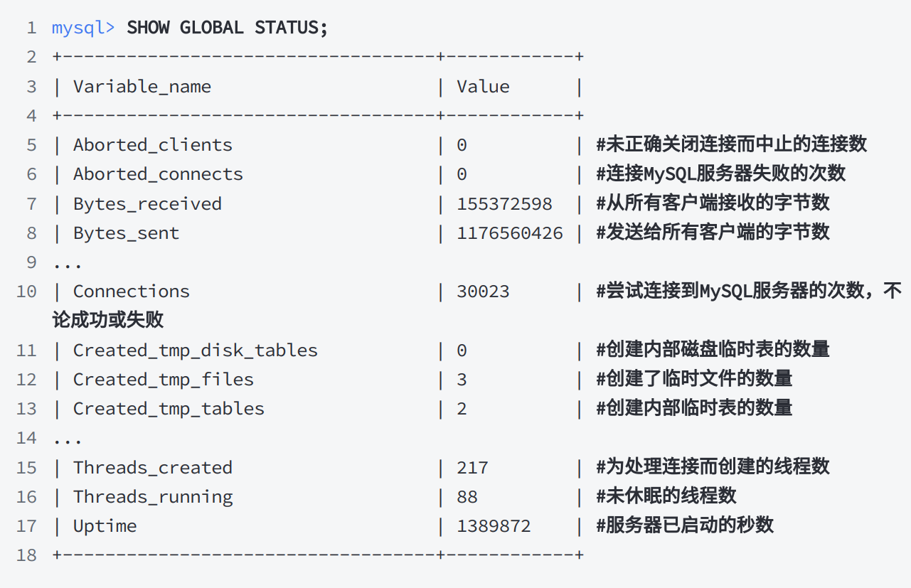Select the Connections variable name
The width and height of the screenshot is (911, 588).
132,292
